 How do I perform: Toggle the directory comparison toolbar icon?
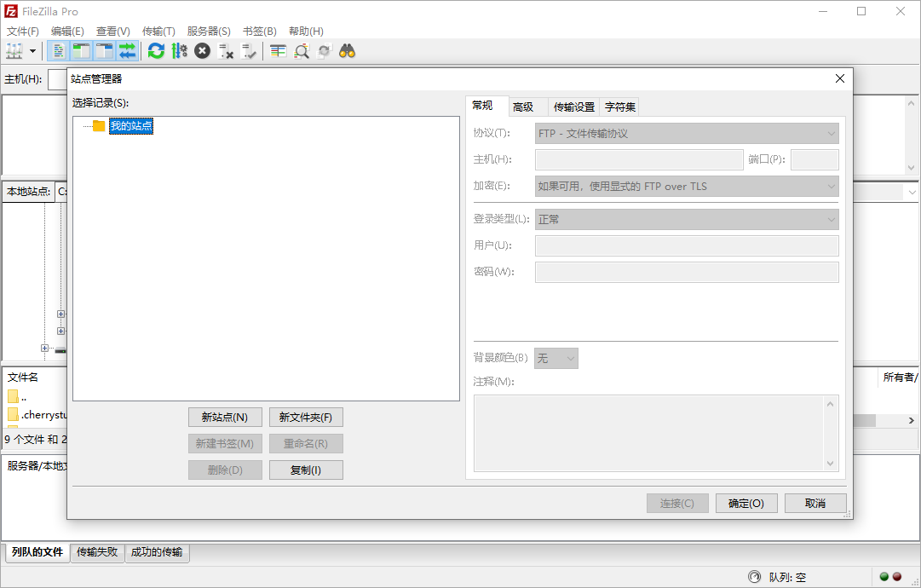(301, 50)
